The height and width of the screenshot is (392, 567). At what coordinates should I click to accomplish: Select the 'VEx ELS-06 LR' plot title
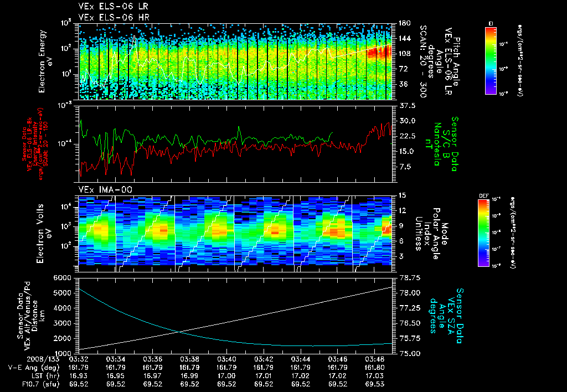[113, 7]
